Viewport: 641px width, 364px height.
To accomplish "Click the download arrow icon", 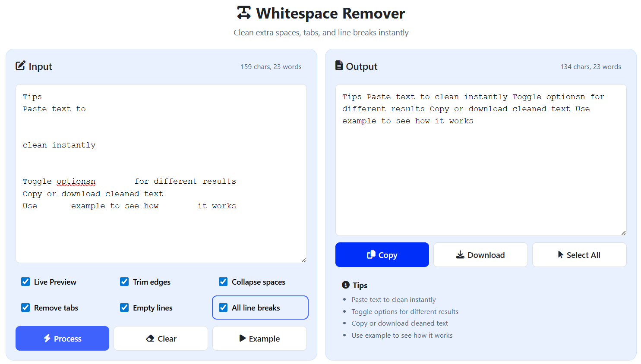I will 460,255.
